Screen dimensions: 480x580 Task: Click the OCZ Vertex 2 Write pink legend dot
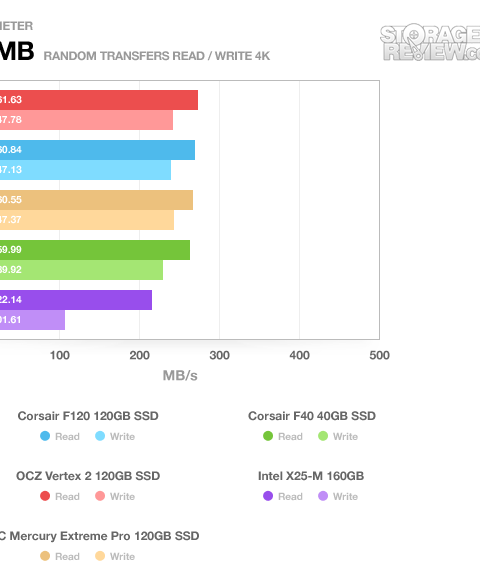[100, 496]
